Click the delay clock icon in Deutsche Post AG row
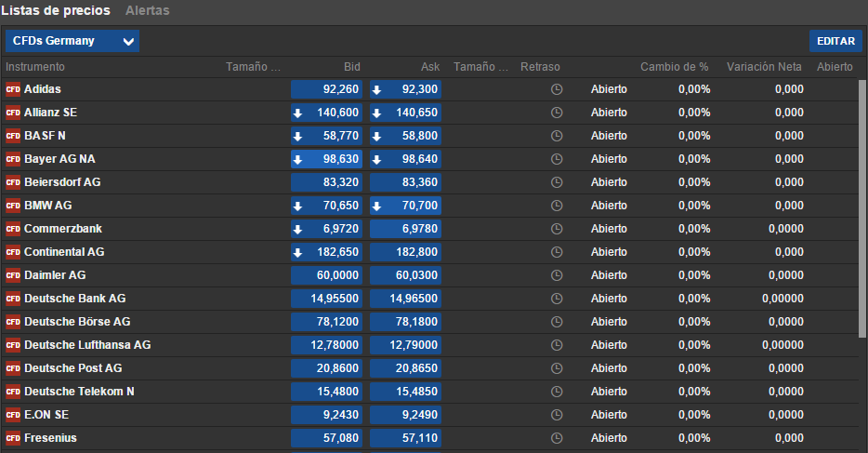 pyautogui.click(x=557, y=368)
